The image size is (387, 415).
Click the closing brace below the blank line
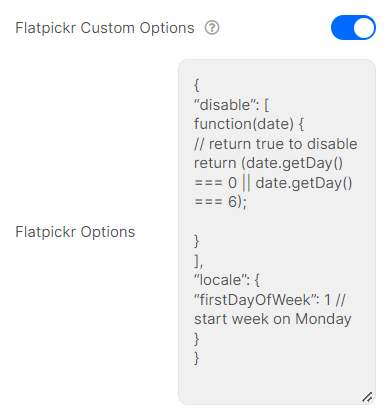197,241
